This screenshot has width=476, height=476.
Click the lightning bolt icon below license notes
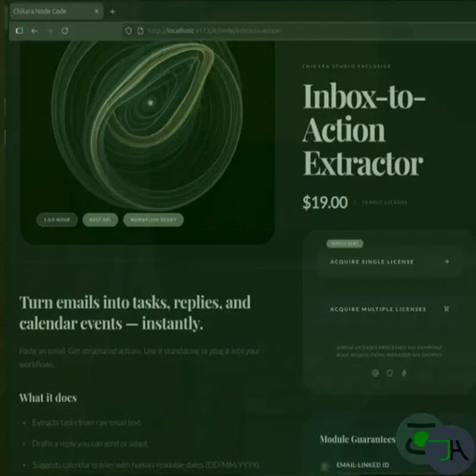404,372
